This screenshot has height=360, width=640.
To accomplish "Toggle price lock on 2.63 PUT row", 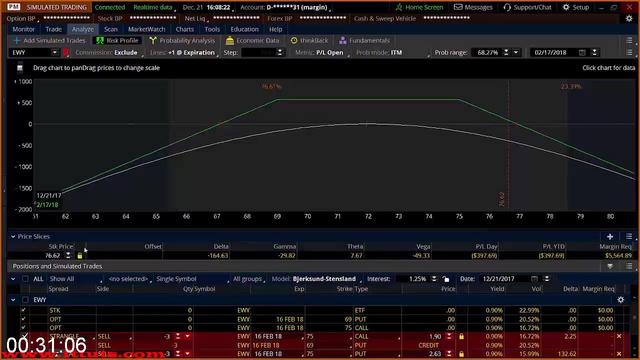I will (x=461, y=354).
